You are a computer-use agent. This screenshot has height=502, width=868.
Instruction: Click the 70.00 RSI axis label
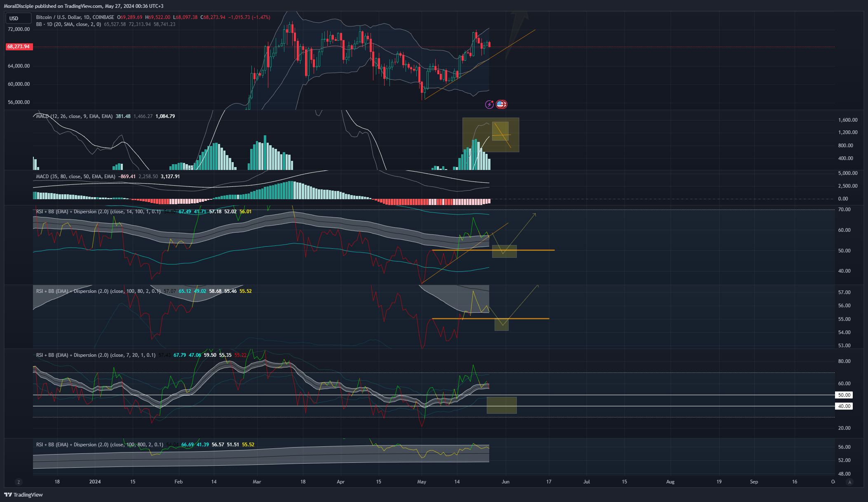coord(844,210)
